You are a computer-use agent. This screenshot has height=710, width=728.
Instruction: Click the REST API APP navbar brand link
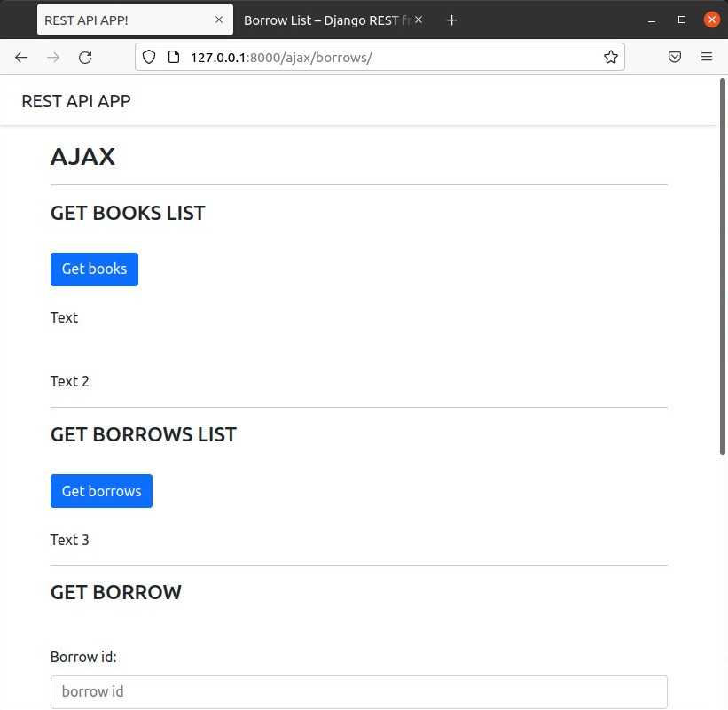[x=76, y=101]
